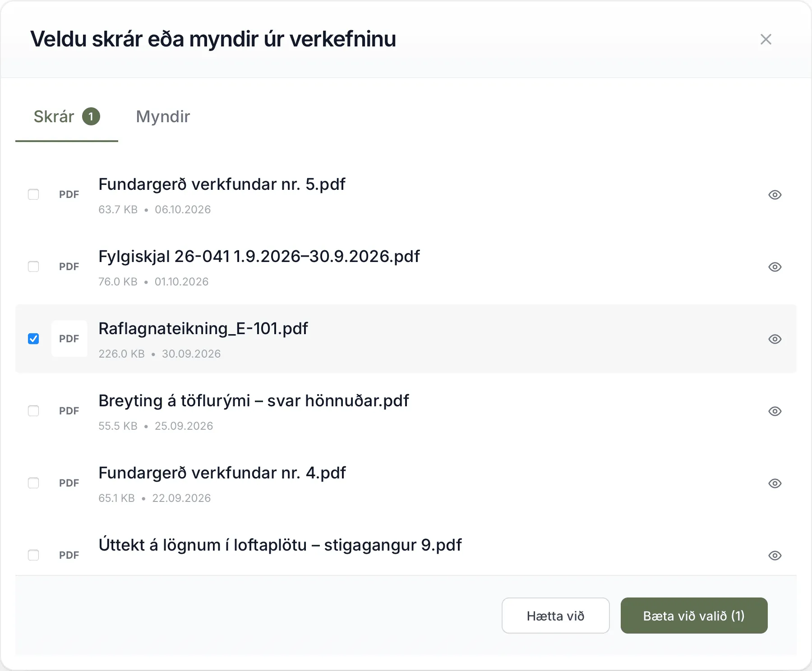Switch to the Skrár tab
Image resolution: width=812 pixels, height=671 pixels.
[67, 117]
